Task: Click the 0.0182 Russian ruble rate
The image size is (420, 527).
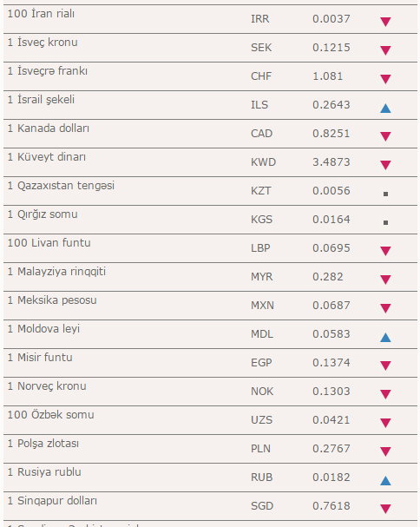Action: click(x=331, y=478)
